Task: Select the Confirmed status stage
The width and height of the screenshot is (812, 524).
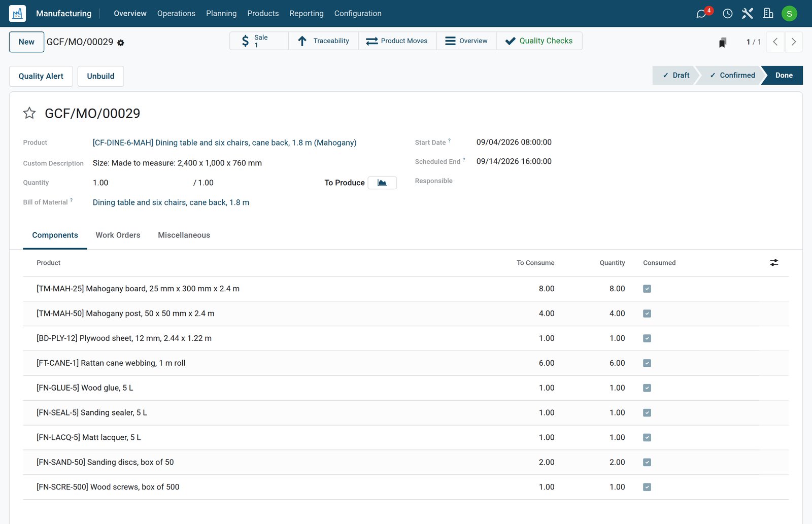Action: pyautogui.click(x=732, y=75)
